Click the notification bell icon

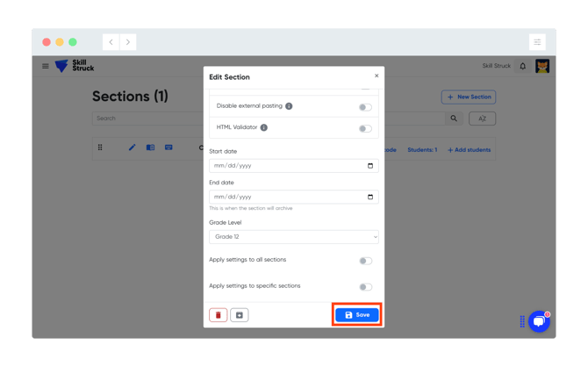(x=523, y=66)
